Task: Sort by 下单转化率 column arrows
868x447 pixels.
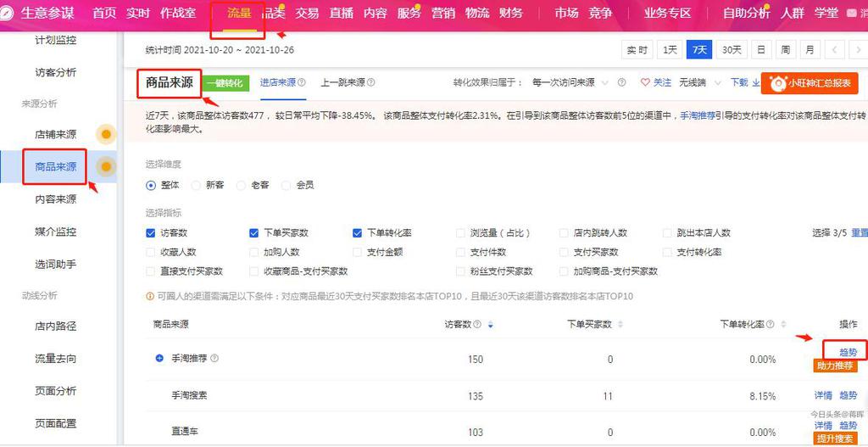Action: 782,325
